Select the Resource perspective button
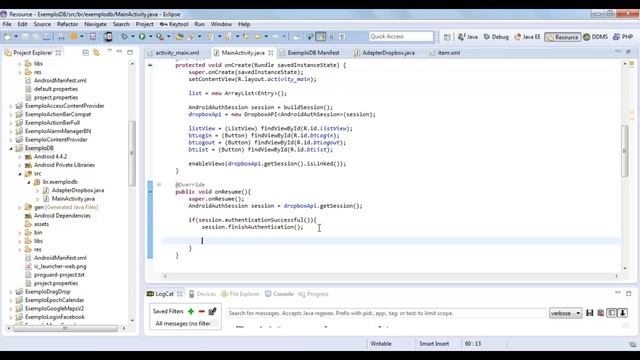Screen dimensions: 640x360 (x=563, y=37)
